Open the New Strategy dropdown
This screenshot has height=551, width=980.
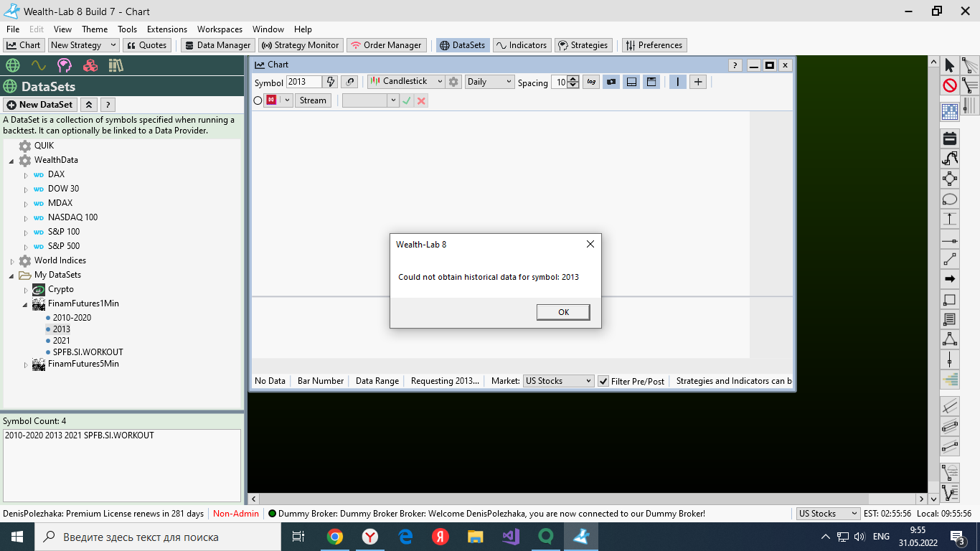[84, 45]
